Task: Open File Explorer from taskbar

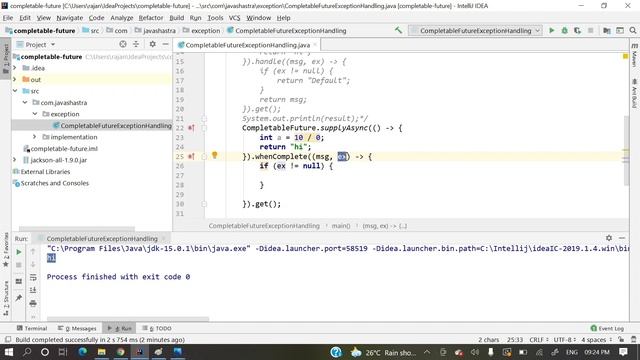Action: pos(102,352)
